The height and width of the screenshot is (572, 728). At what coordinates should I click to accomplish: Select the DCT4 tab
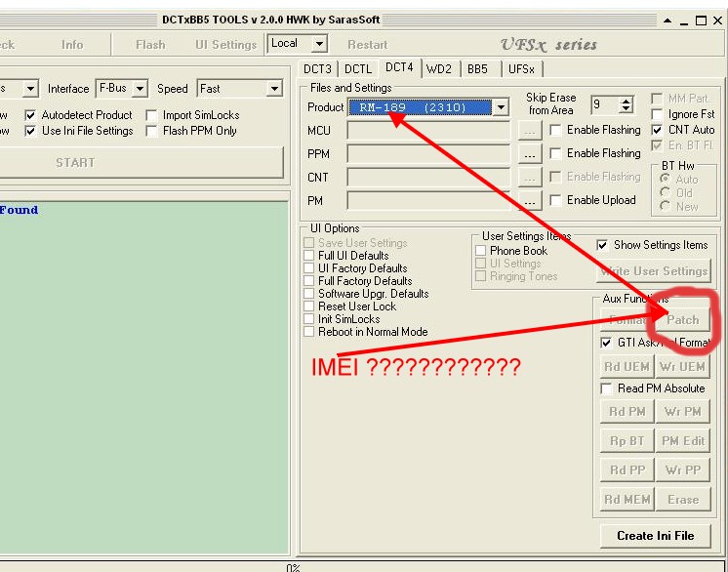[x=399, y=67]
